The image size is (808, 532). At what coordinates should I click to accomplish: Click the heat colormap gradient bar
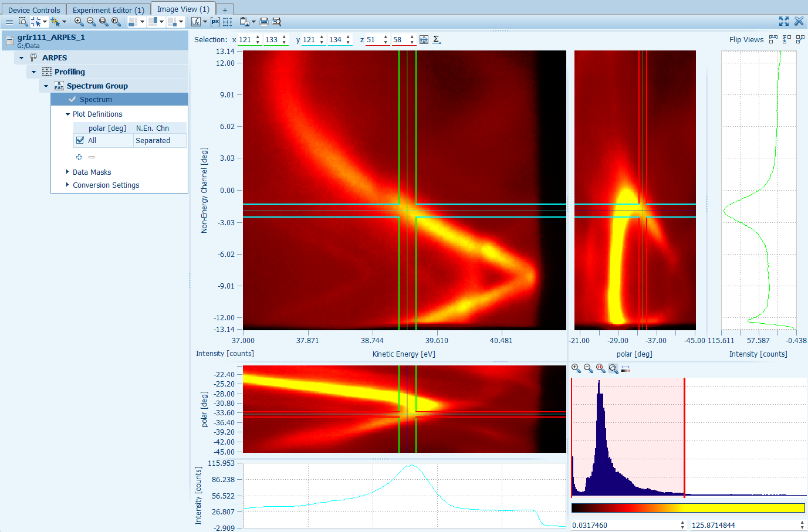[x=688, y=508]
